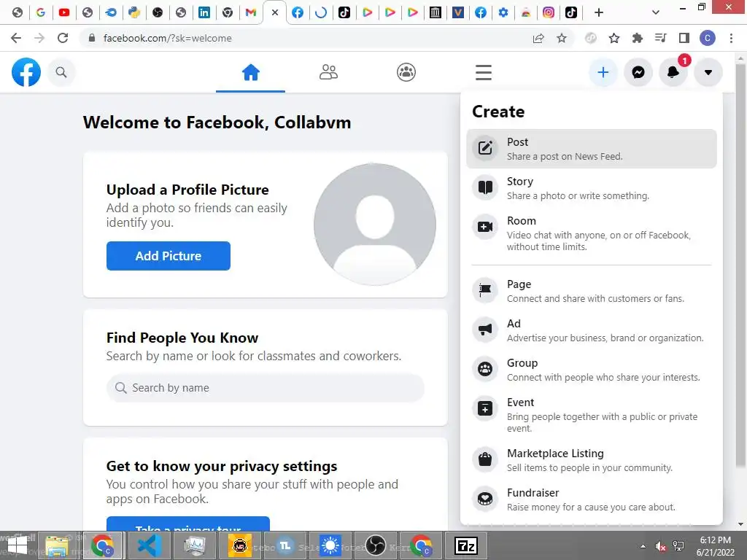Open Facebook search magnifier icon

(61, 72)
